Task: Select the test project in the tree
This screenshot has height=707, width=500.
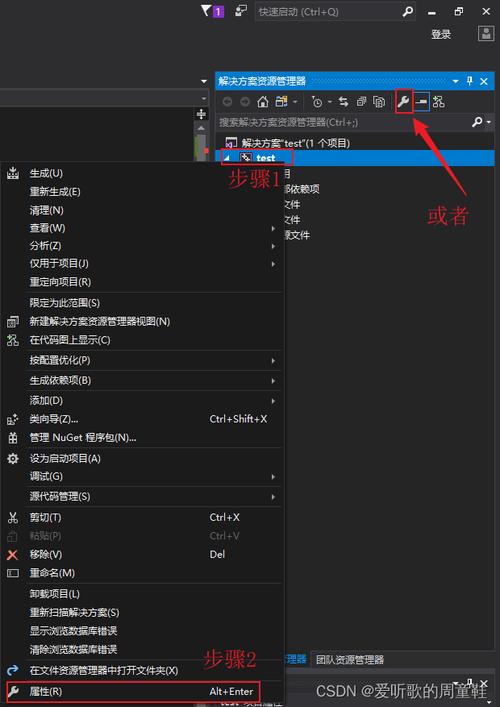Action: (x=266, y=158)
